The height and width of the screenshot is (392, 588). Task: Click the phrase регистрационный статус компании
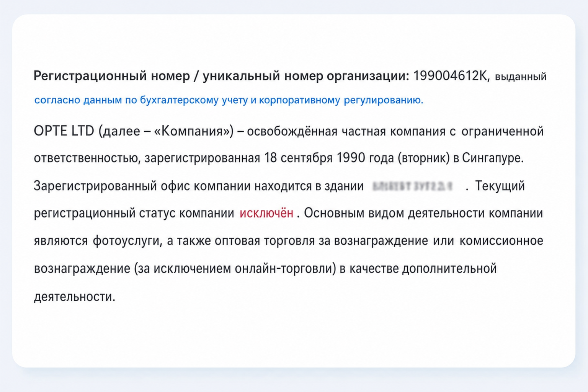[134, 213]
